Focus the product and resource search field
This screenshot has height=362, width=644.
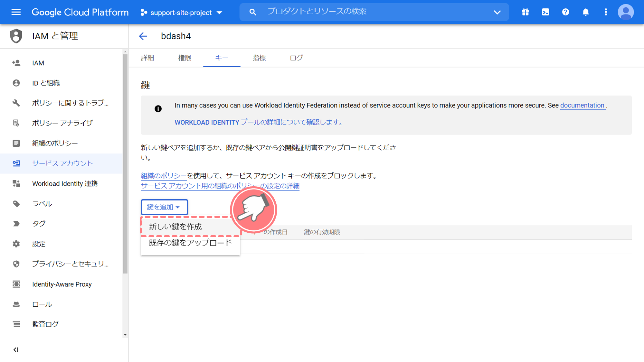point(374,12)
